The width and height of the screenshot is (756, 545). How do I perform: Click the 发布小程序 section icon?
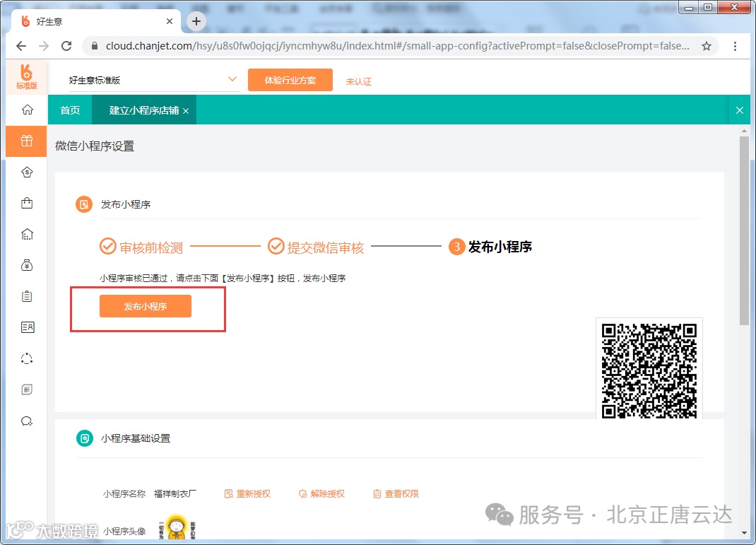click(84, 204)
